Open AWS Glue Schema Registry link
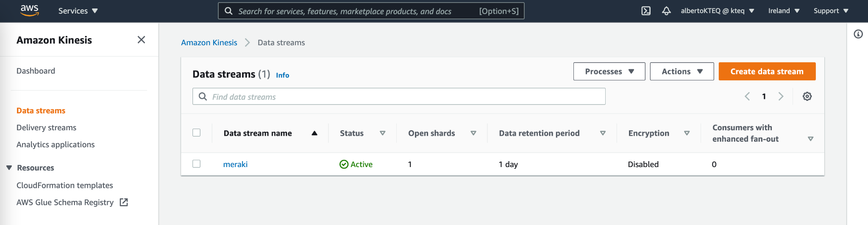868x225 pixels. [x=65, y=202]
